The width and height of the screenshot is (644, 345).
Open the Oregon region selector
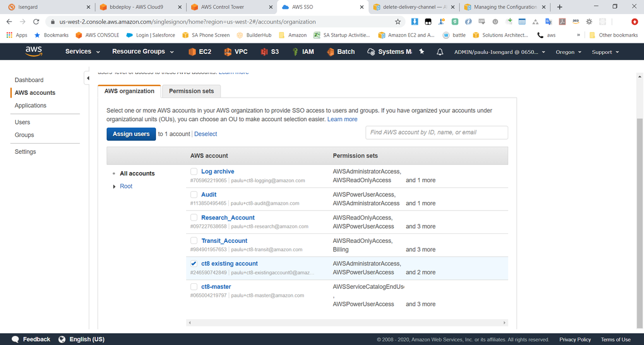568,52
